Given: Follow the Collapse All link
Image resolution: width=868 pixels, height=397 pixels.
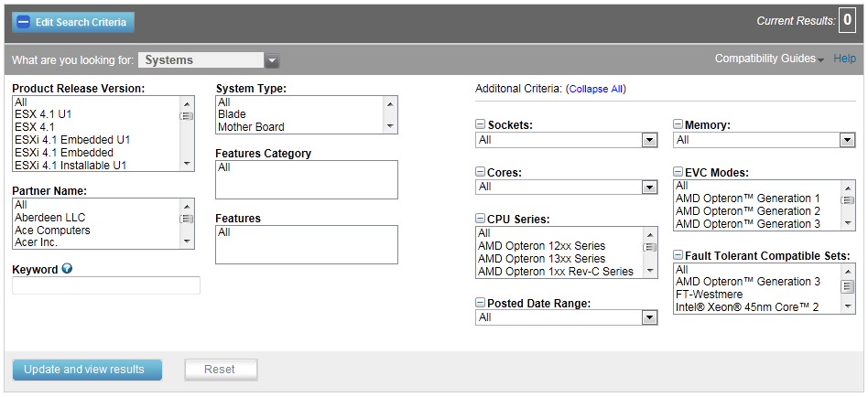Looking at the screenshot, I should (596, 89).
